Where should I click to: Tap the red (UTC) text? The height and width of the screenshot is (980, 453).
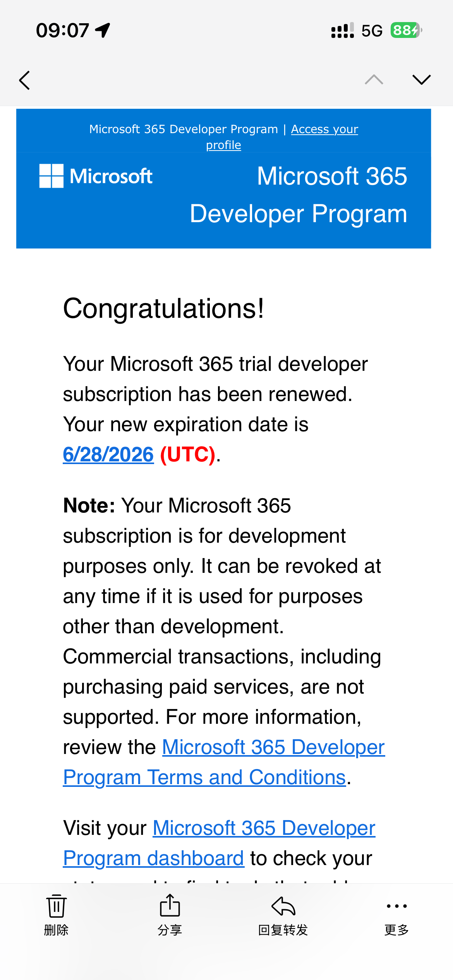(x=188, y=454)
